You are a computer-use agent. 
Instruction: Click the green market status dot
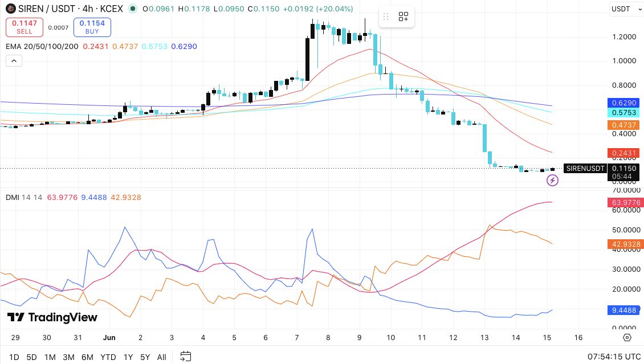coord(132,9)
